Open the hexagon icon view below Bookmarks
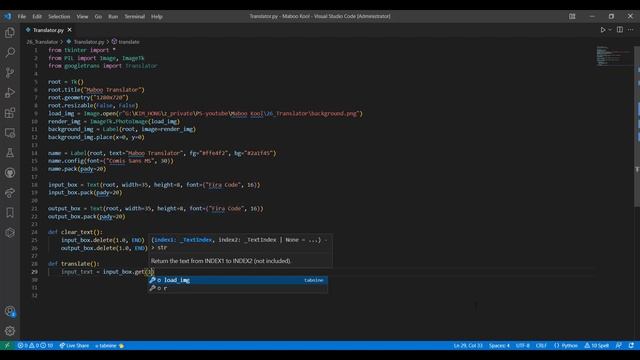 tap(10, 233)
